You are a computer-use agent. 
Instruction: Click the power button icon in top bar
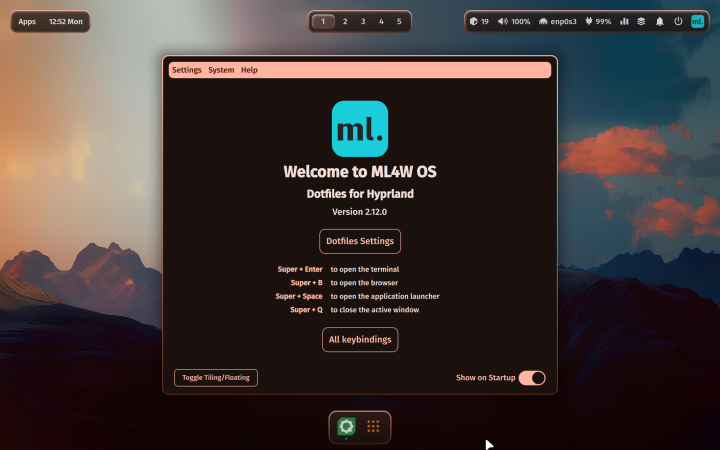[x=678, y=22]
